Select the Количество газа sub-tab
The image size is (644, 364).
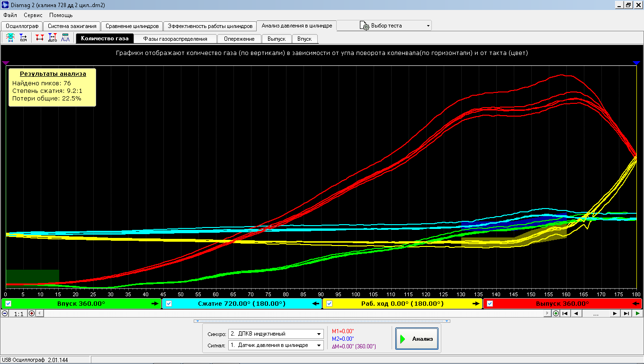pos(105,39)
